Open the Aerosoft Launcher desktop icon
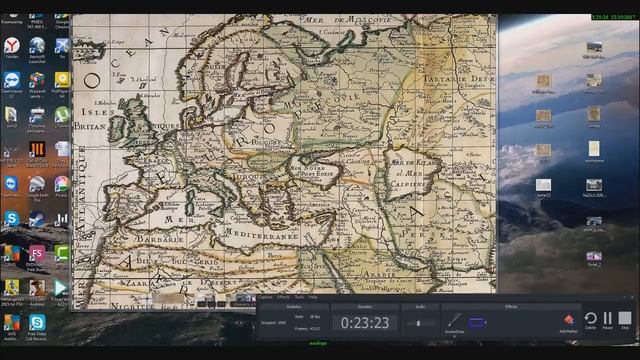Viewport: 640px width, 360px height. tap(37, 45)
